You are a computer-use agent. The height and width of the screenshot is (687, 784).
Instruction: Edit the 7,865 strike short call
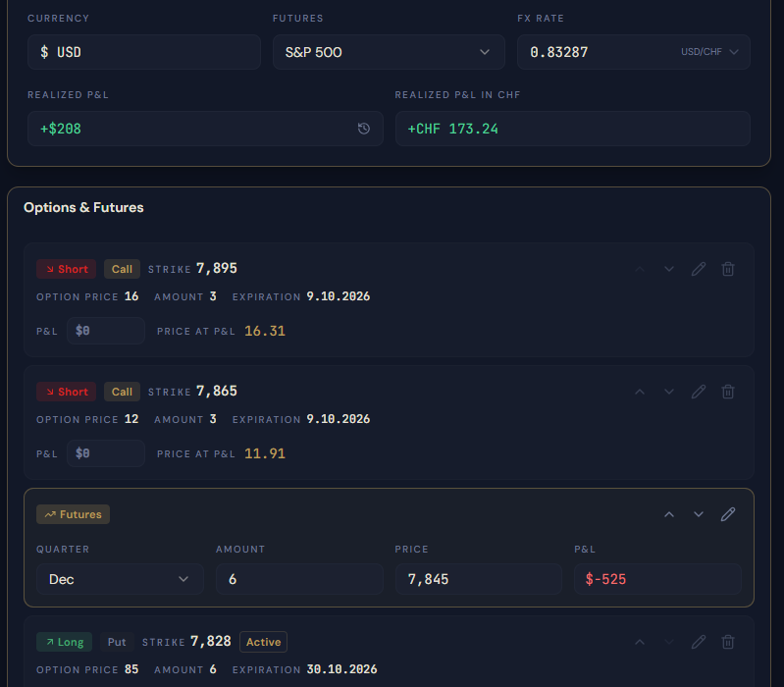[699, 392]
